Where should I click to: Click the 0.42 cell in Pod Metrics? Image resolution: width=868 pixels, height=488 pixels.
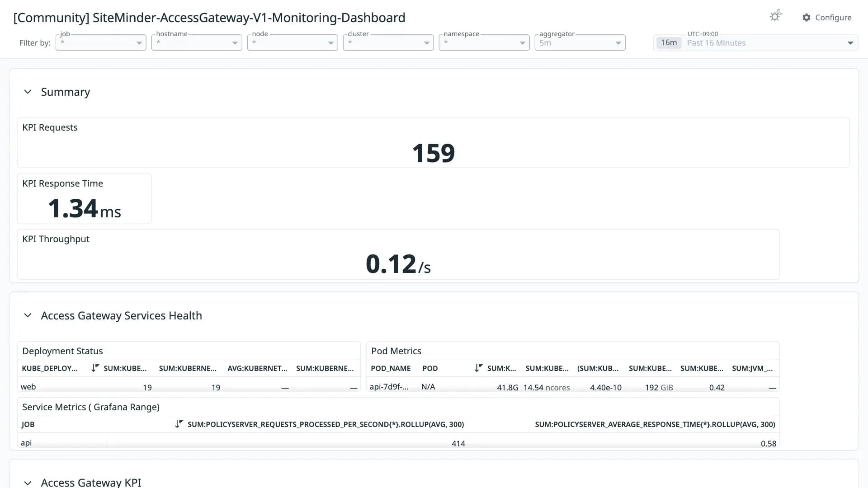(x=717, y=388)
